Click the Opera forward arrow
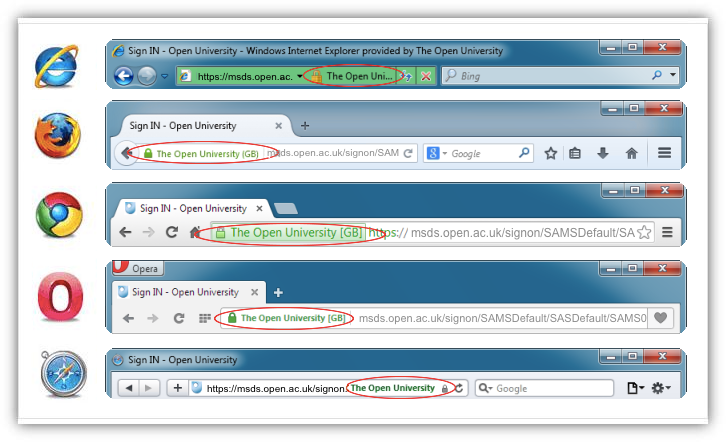This screenshot has width=726, height=442. click(x=153, y=318)
